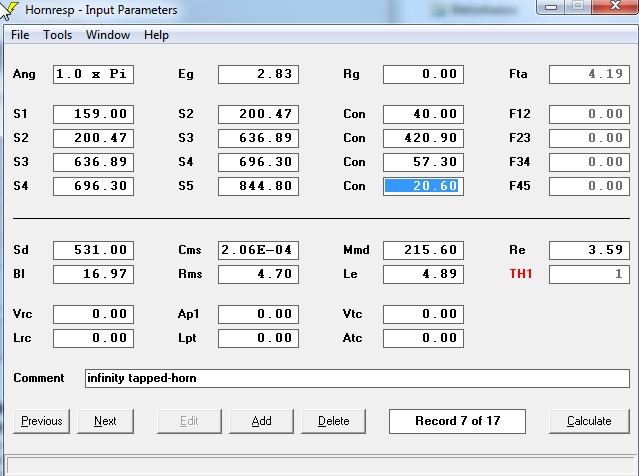Click the F45 field
639x476 pixels.
(x=589, y=186)
